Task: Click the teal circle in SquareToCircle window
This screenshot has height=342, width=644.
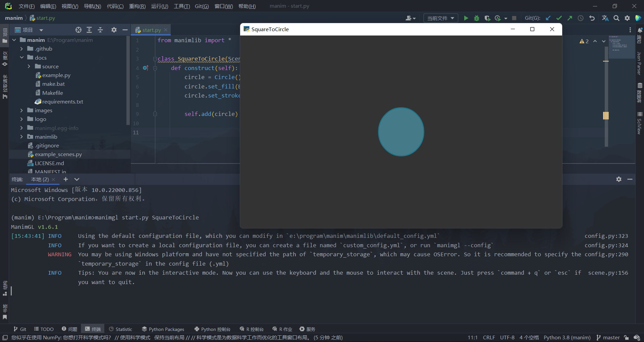Action: coord(401,132)
